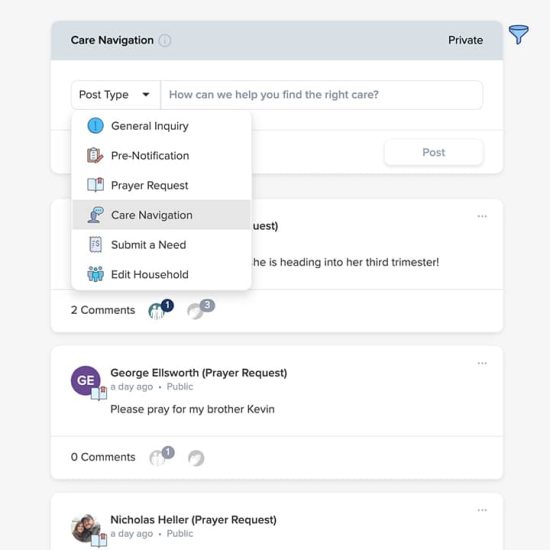Click 'Public' label on Nicholas Heller's post
This screenshot has height=550, width=550.
pyautogui.click(x=180, y=534)
